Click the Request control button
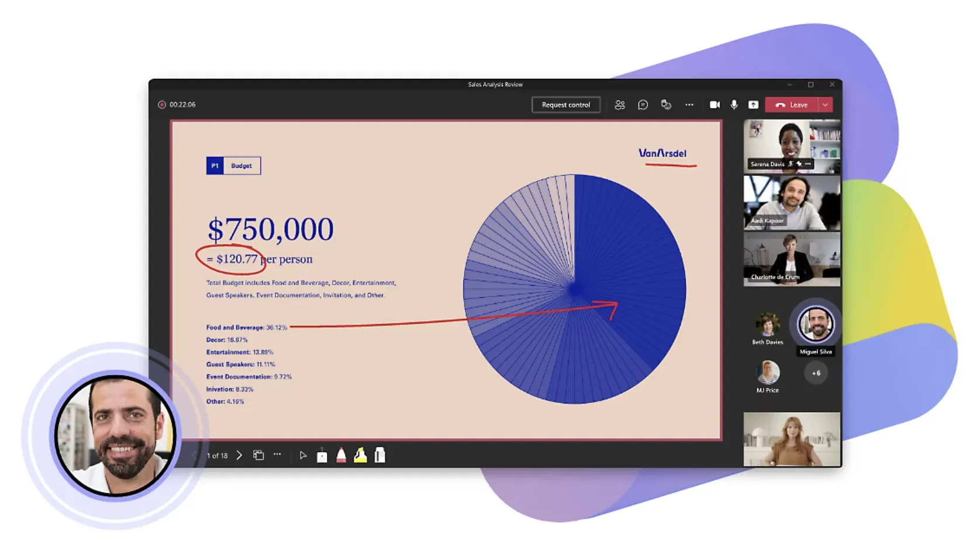980x548 pixels. pyautogui.click(x=565, y=105)
